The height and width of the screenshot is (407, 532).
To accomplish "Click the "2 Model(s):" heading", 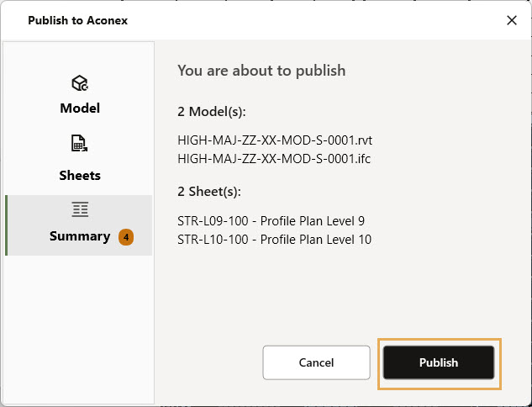I will coord(213,112).
